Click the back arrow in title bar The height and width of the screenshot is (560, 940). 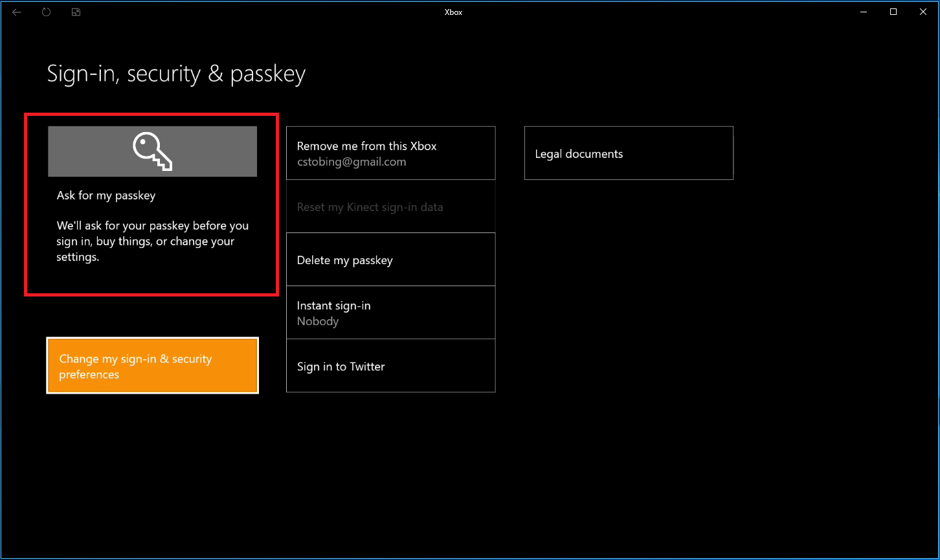(17, 12)
